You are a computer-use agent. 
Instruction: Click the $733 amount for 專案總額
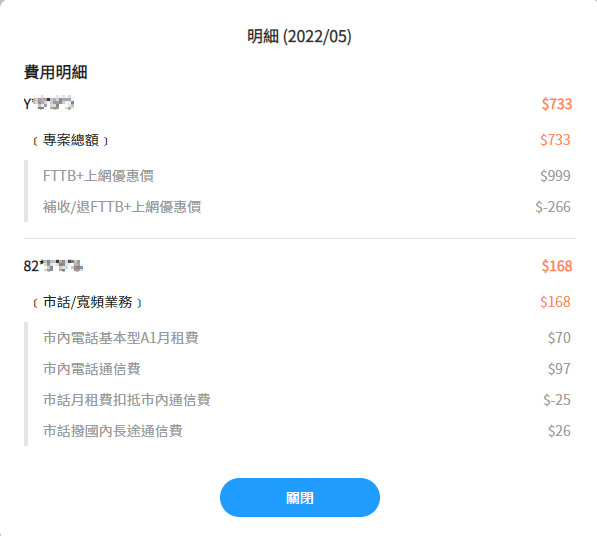point(555,140)
